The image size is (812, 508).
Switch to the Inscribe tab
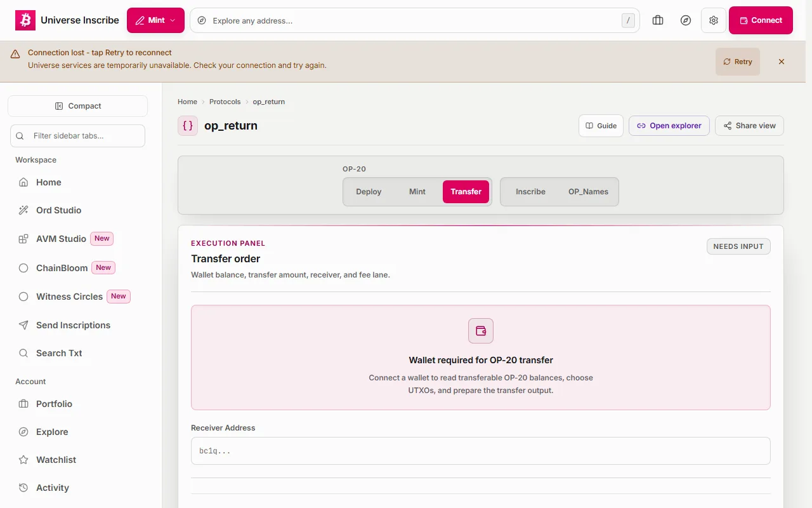tap(530, 192)
